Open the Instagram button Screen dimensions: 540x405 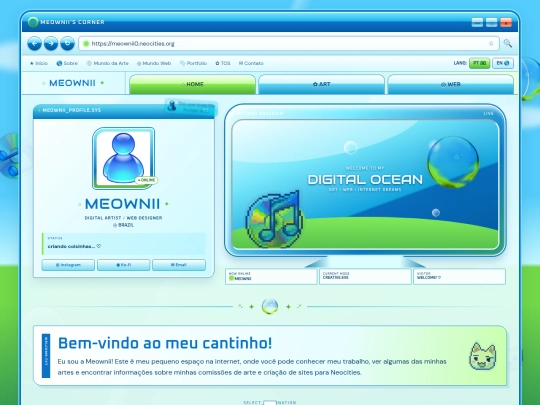[x=68, y=265]
